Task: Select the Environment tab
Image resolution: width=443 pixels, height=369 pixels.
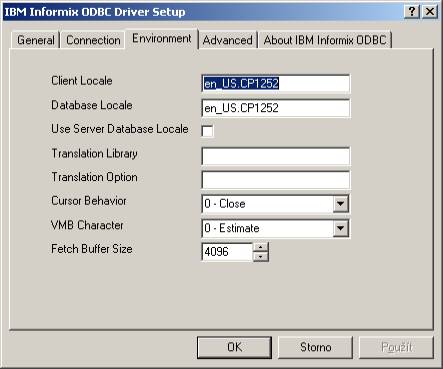Action: pyautogui.click(x=162, y=39)
